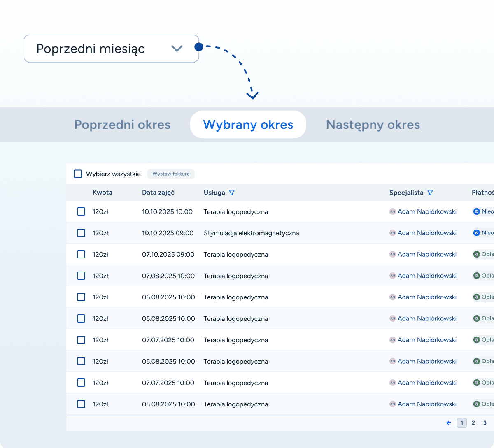Image resolution: width=494 pixels, height=448 pixels.
Task: Open the Poprzedni miesiąc dropdown
Action: pyautogui.click(x=111, y=49)
